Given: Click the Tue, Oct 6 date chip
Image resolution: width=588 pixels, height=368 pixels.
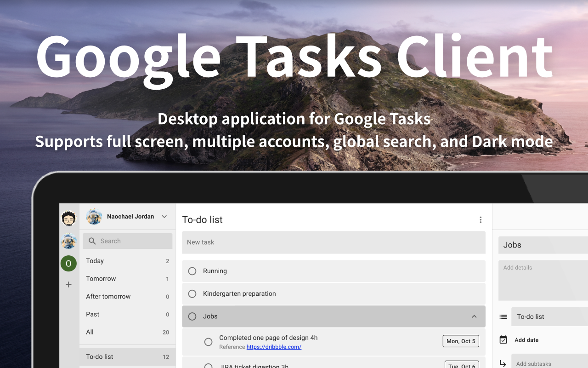Looking at the screenshot, I should 462,364.
